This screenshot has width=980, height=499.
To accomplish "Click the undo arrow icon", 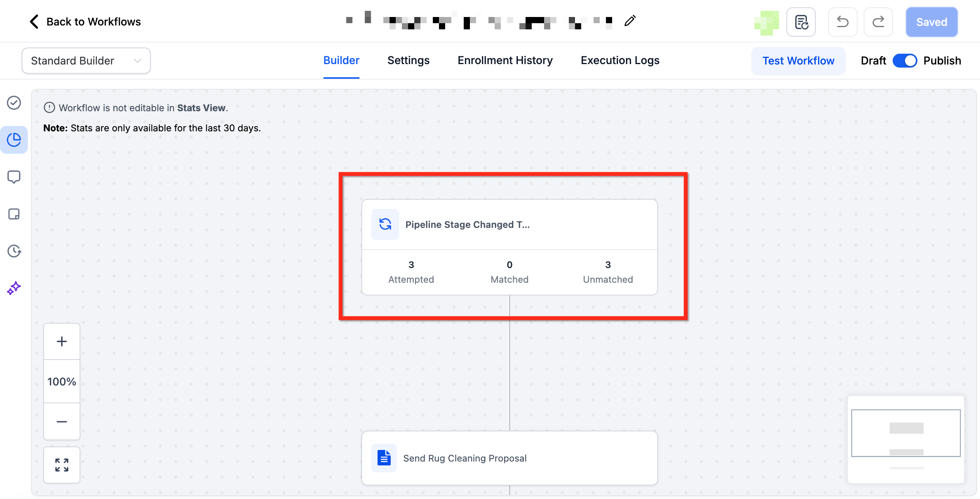I will tap(842, 22).
